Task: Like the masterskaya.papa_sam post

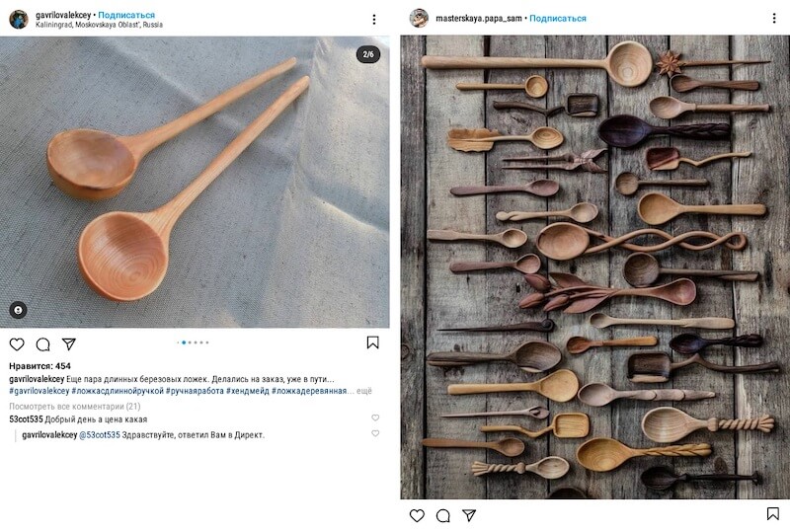Action: (417, 515)
